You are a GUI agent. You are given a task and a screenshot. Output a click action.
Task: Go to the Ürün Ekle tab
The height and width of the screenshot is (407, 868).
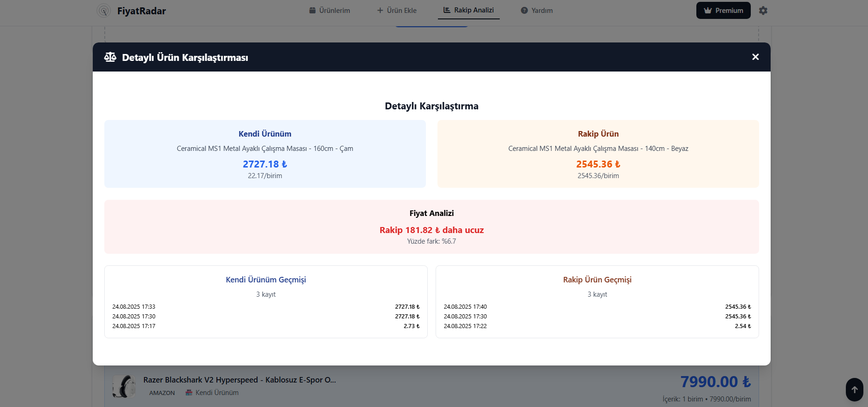[397, 11]
